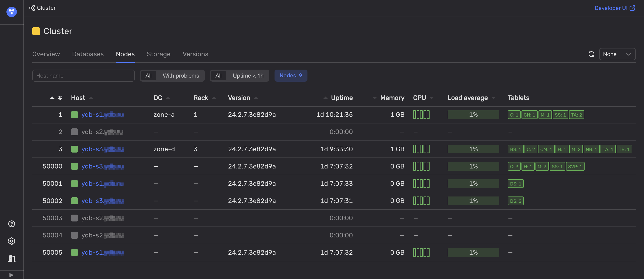Click the Host name search field
644x279 pixels.
[x=83, y=76]
